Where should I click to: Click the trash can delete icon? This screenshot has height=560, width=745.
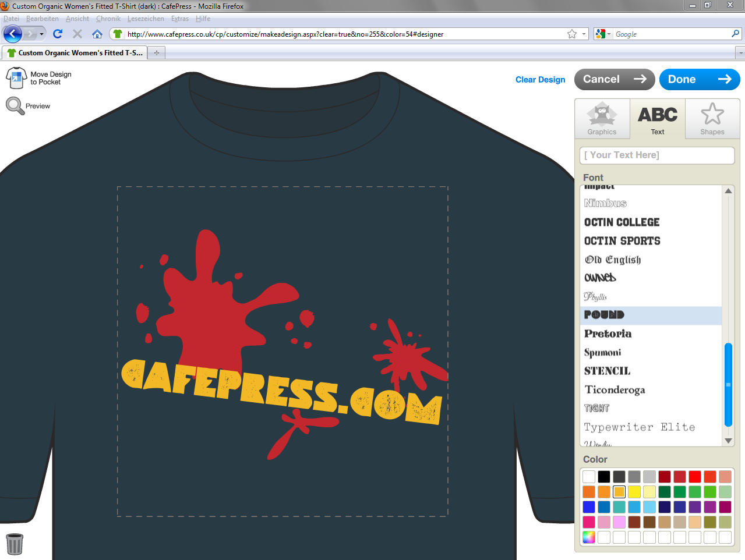pyautogui.click(x=15, y=544)
